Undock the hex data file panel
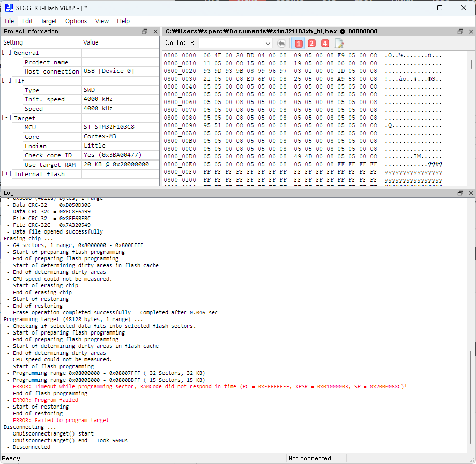Screen dimensions: 476x464 (460, 32)
